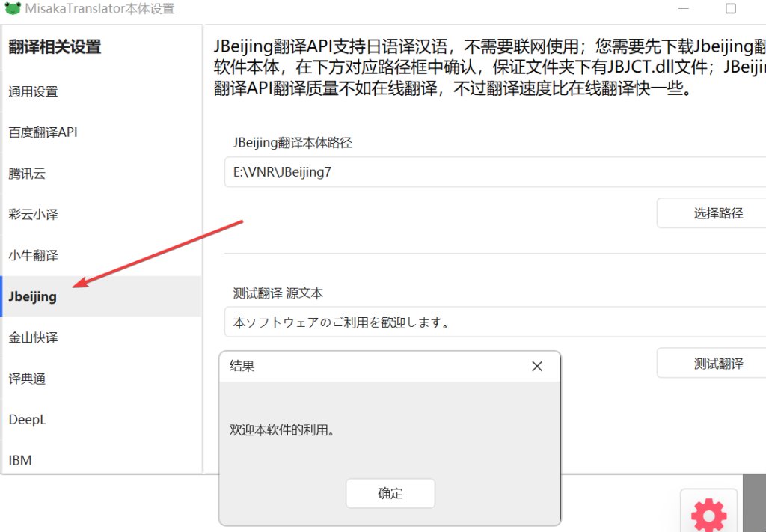This screenshot has width=766, height=532.
Task: Open 腾讯云 translation settings
Action: (27, 174)
